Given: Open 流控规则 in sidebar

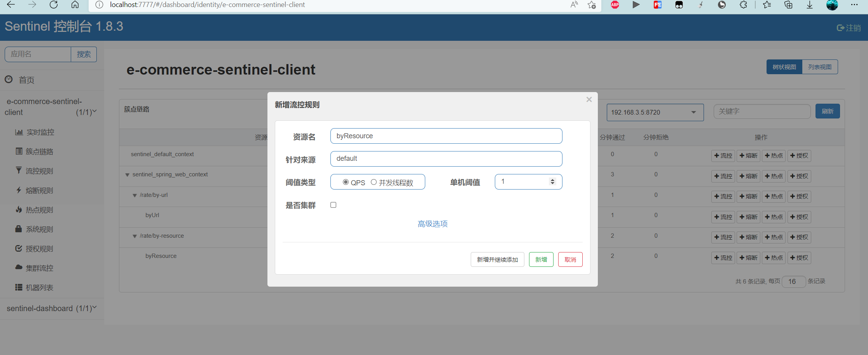Looking at the screenshot, I should click(39, 171).
